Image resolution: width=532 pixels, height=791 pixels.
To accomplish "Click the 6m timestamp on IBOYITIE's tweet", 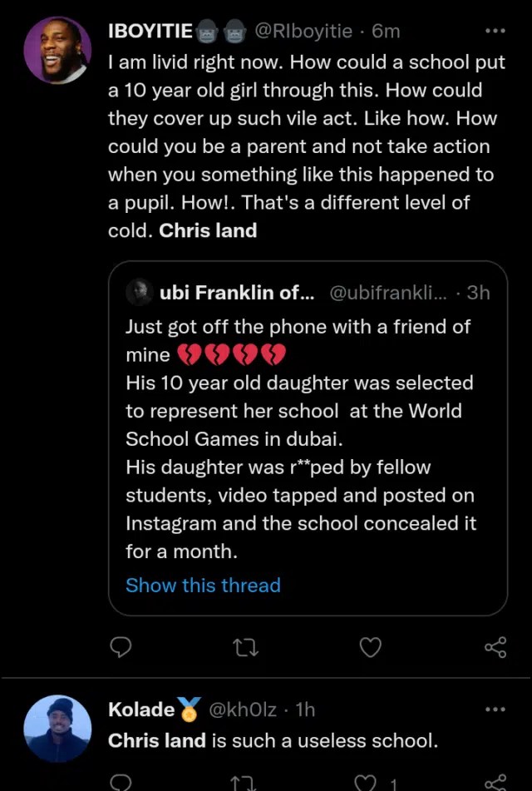I will (385, 30).
